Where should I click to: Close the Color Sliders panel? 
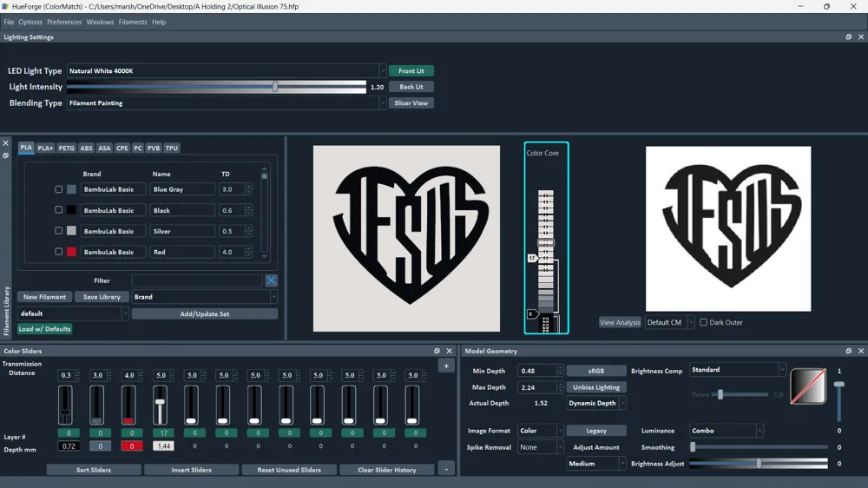pyautogui.click(x=449, y=351)
